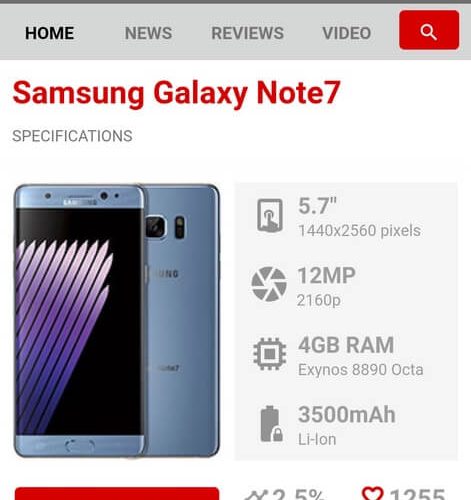Image resolution: width=471 pixels, height=500 pixels.
Task: Open the REVIEWS tab
Action: (247, 33)
